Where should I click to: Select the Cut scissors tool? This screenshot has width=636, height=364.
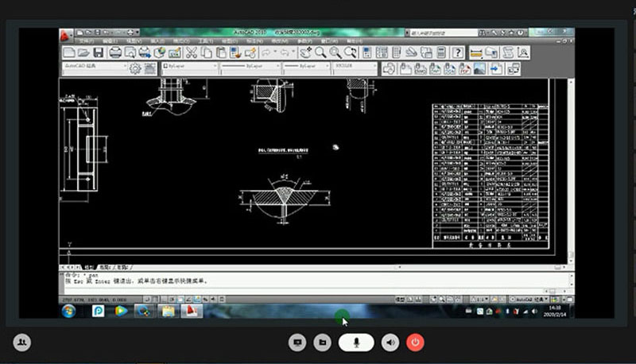click(192, 52)
